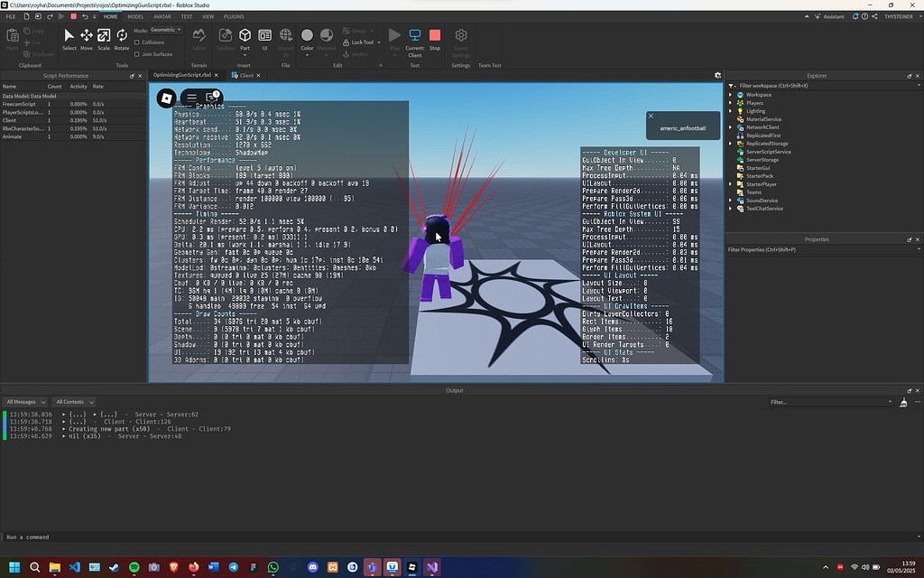This screenshot has width=924, height=578.
Task: Clear output with the broom icon
Action: pyautogui.click(x=904, y=402)
